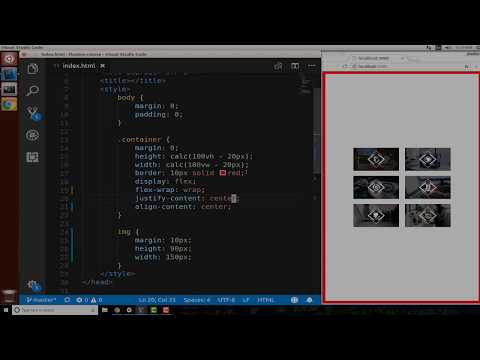
Task: Click the Windows Start button
Action: [x=6, y=310]
